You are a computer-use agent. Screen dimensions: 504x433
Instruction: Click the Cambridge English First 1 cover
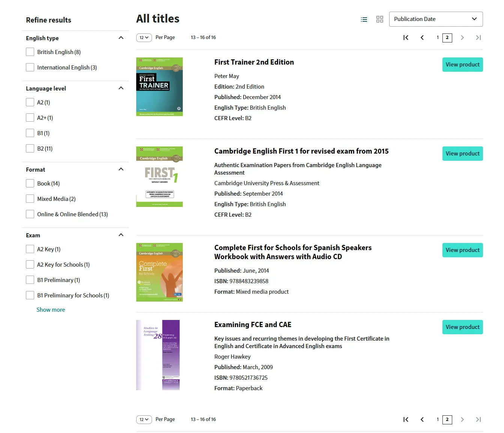point(159,177)
